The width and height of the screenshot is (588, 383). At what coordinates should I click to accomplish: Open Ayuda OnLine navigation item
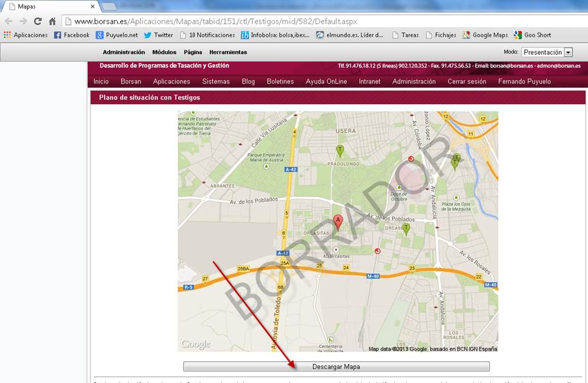[x=326, y=81]
